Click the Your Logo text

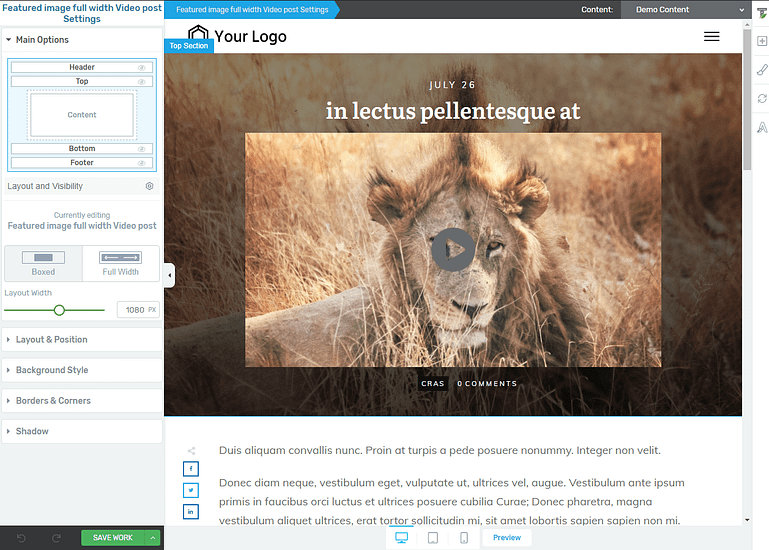click(250, 36)
